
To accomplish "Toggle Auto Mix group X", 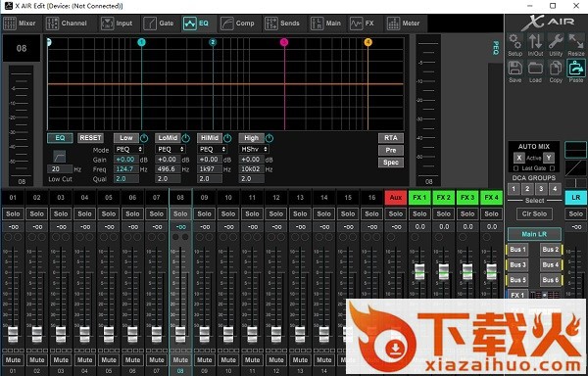I will click(x=518, y=158).
